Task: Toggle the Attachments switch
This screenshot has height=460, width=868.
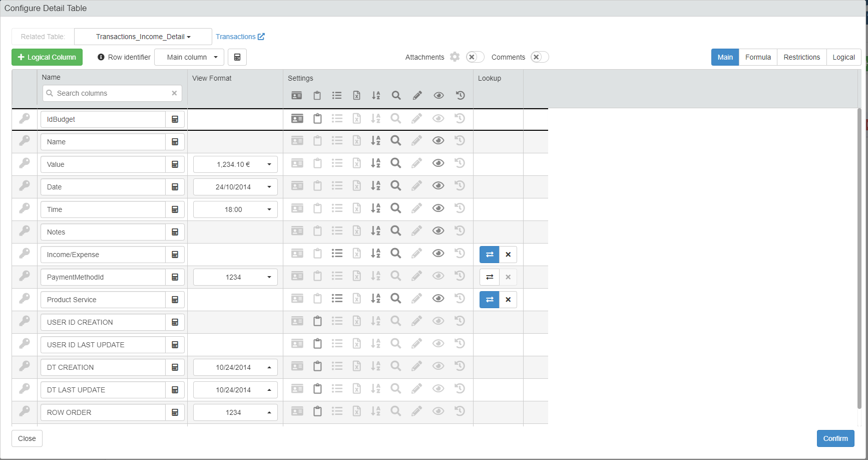Action: (x=475, y=57)
